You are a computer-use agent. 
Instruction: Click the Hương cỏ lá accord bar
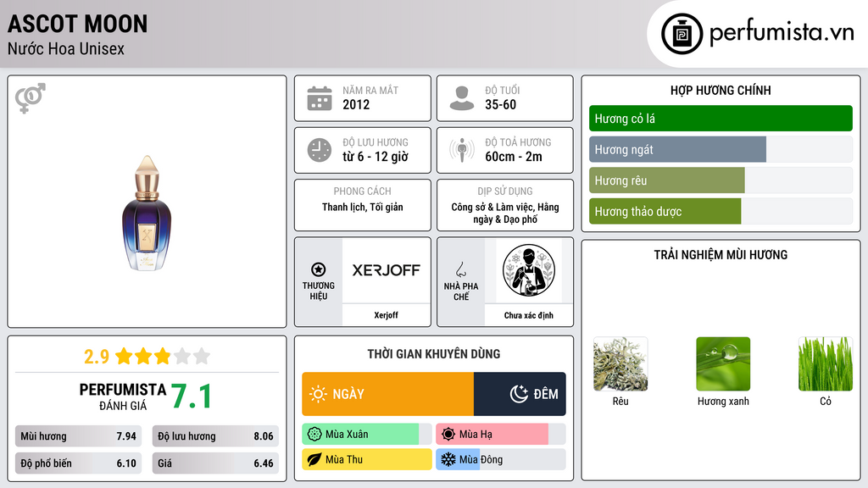(x=721, y=119)
